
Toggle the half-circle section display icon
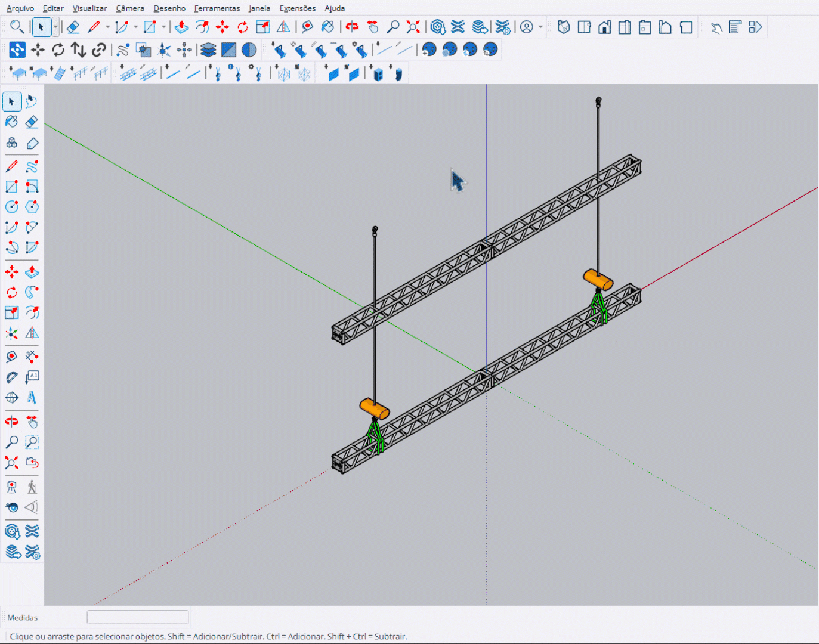coord(249,50)
